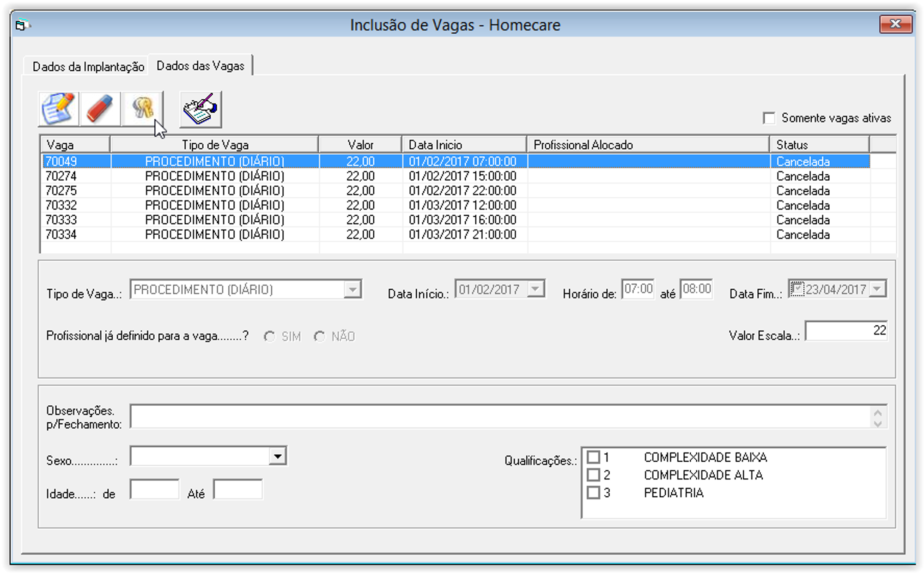Open the Tipo de Vaga combo box
Image resolution: width=924 pixels, height=573 pixels.
click(x=353, y=290)
